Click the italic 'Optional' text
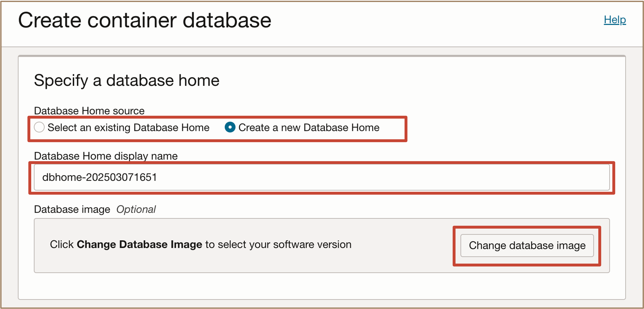The image size is (644, 309). pos(136,209)
